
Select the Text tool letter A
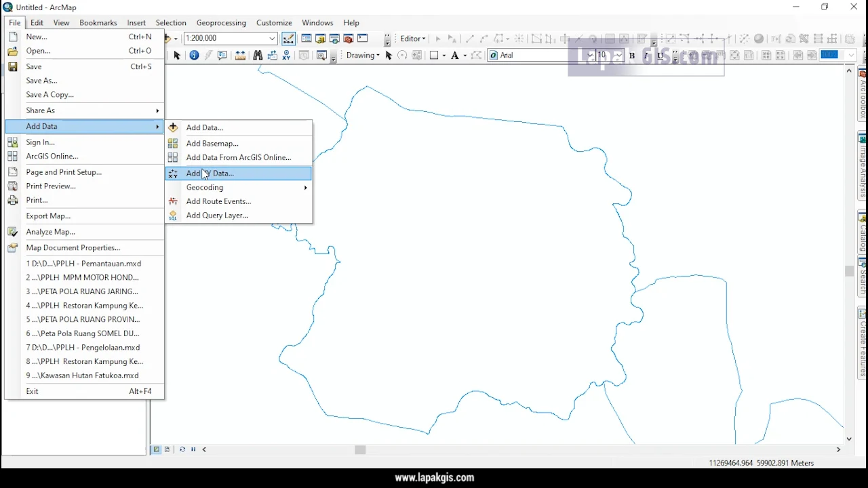click(x=454, y=56)
